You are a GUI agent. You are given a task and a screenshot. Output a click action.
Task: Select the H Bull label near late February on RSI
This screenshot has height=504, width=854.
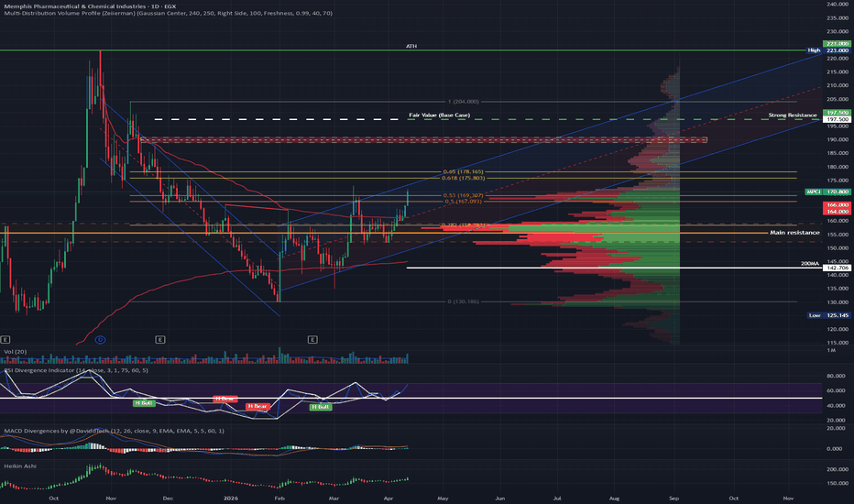(321, 407)
